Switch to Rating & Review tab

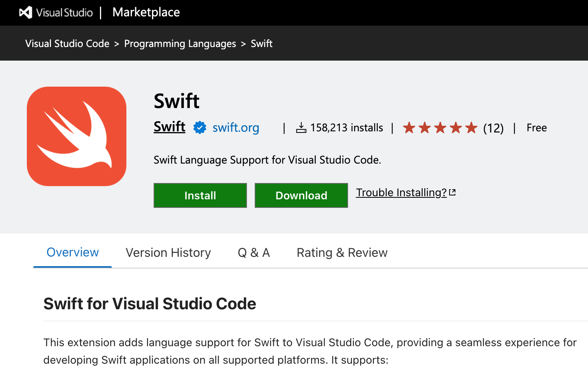pos(342,253)
